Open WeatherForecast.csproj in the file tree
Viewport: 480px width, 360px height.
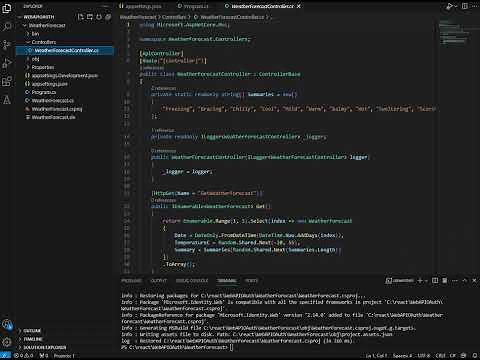[65, 109]
